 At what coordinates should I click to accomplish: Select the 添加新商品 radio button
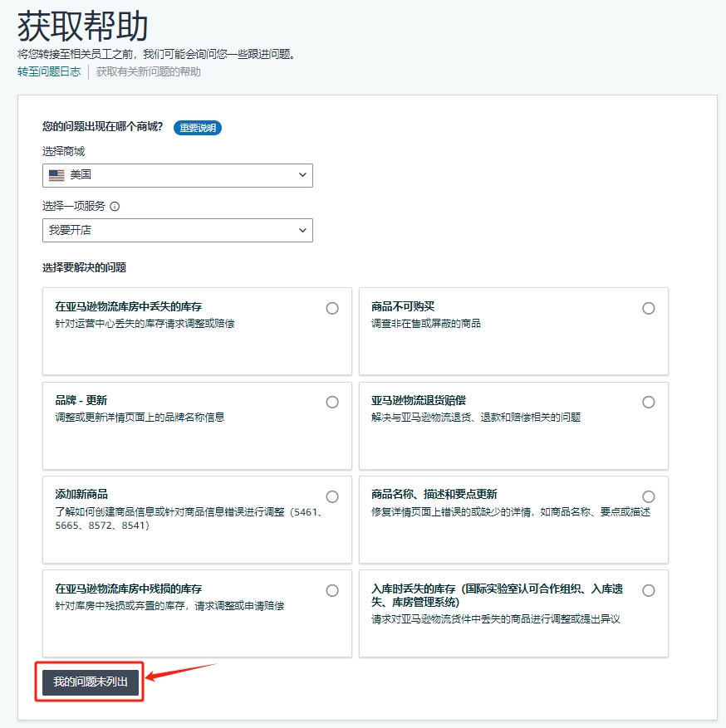332,496
